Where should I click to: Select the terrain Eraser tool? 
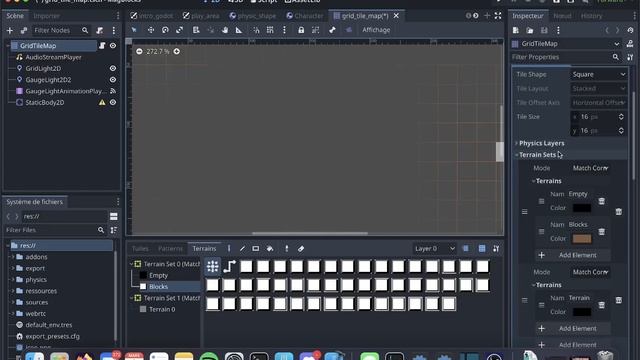click(x=301, y=249)
